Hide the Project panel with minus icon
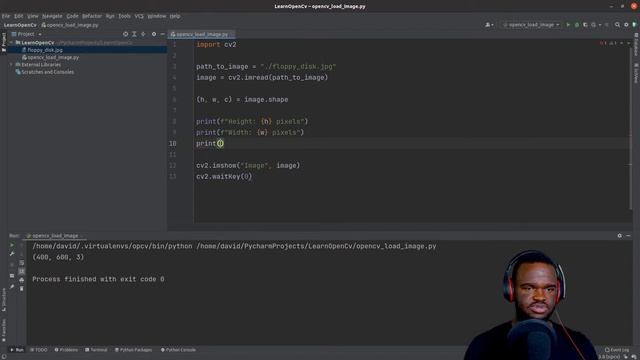This screenshot has width=640, height=360. click(x=162, y=34)
